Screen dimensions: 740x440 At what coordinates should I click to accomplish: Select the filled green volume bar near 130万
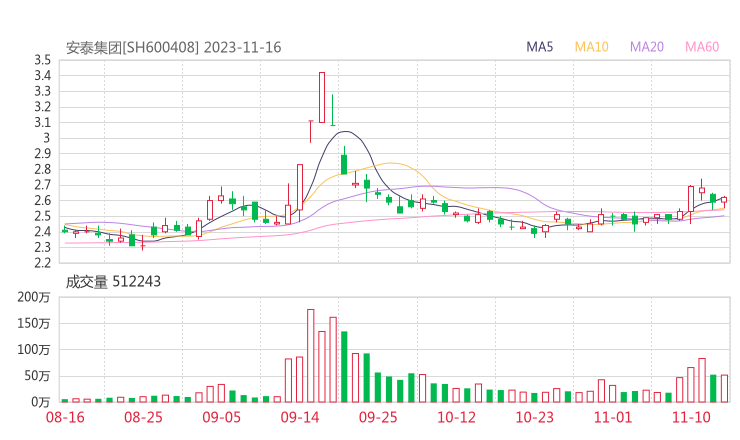point(344,367)
